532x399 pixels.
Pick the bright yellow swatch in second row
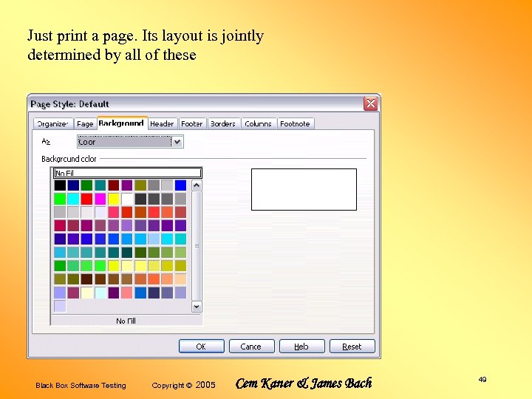coord(113,199)
